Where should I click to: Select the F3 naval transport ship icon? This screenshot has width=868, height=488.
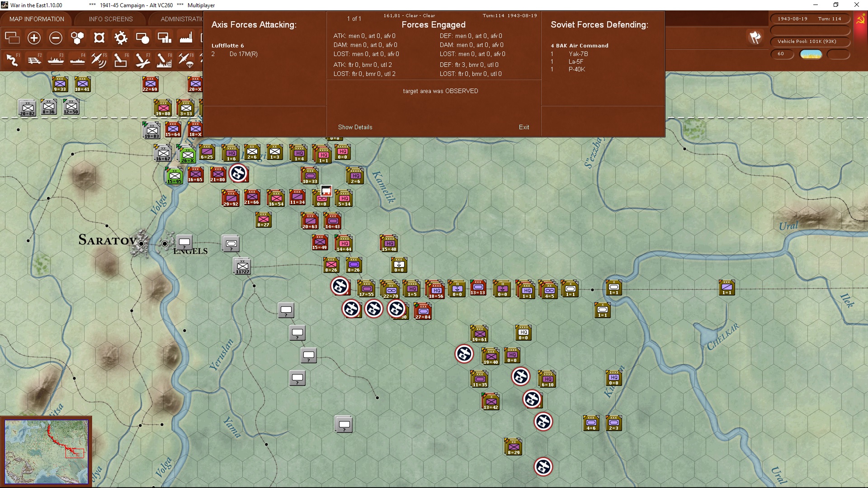[56, 60]
